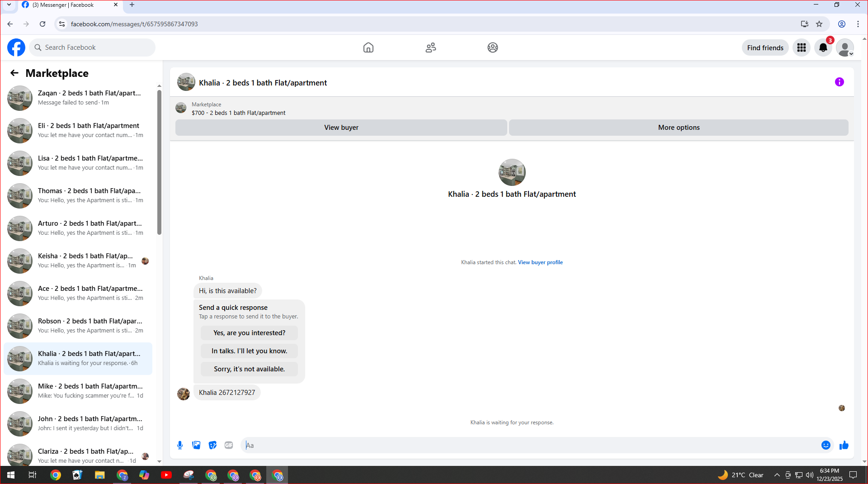Click the More options button
The width and height of the screenshot is (868, 484).
tap(679, 128)
